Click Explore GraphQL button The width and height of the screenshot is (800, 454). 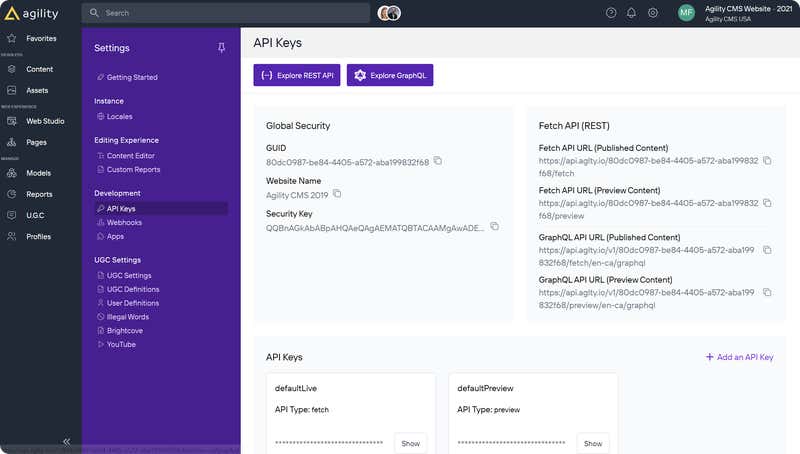[x=390, y=75]
